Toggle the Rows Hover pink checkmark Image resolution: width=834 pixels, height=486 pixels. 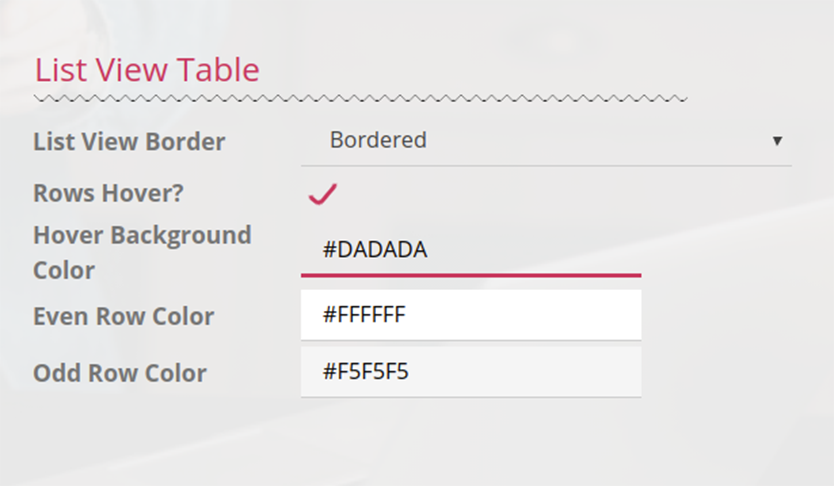pyautogui.click(x=323, y=194)
